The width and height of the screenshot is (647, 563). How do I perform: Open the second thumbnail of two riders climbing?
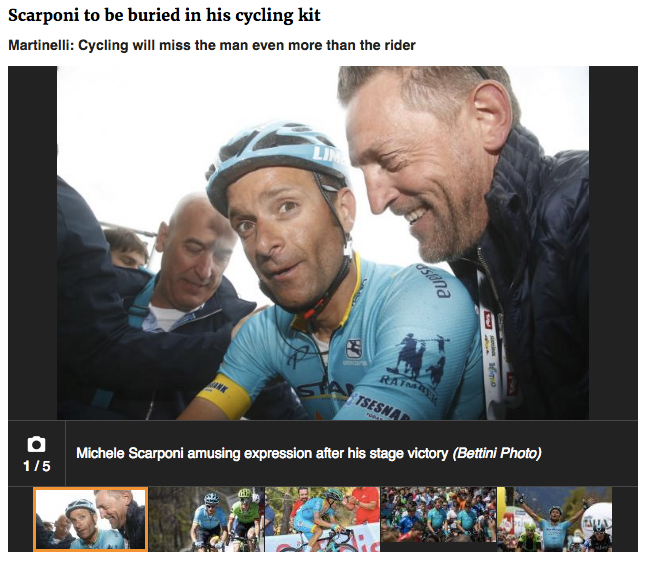coord(207,518)
